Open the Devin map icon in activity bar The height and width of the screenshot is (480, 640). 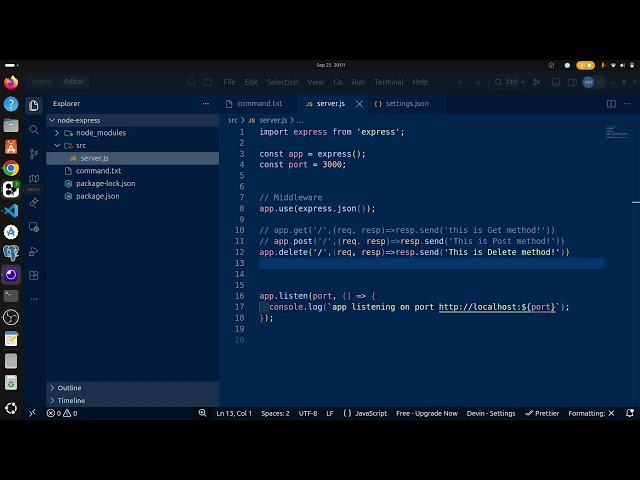pos(34,178)
